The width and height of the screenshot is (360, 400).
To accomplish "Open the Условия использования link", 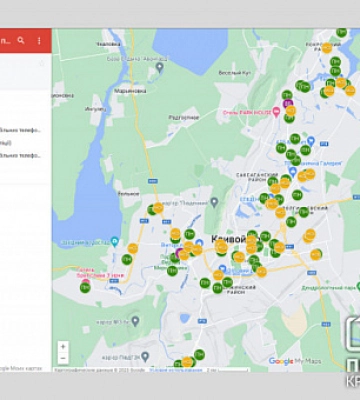I will coord(175,370).
